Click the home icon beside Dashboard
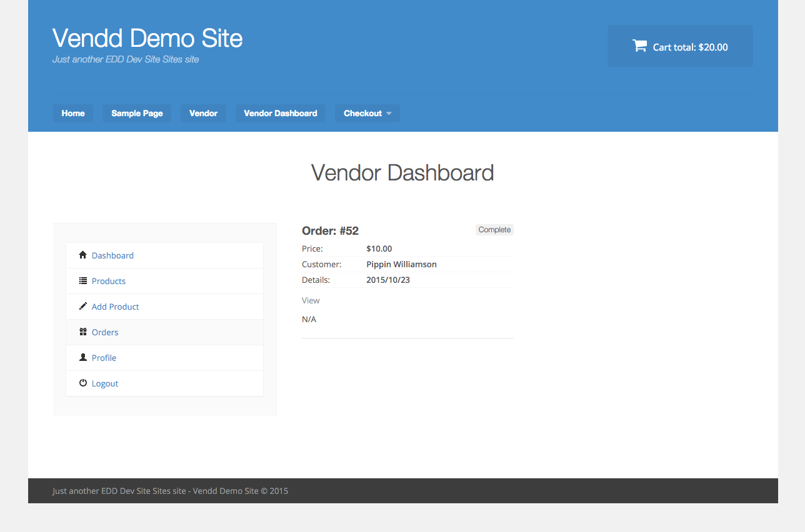805x532 pixels. pyautogui.click(x=82, y=255)
